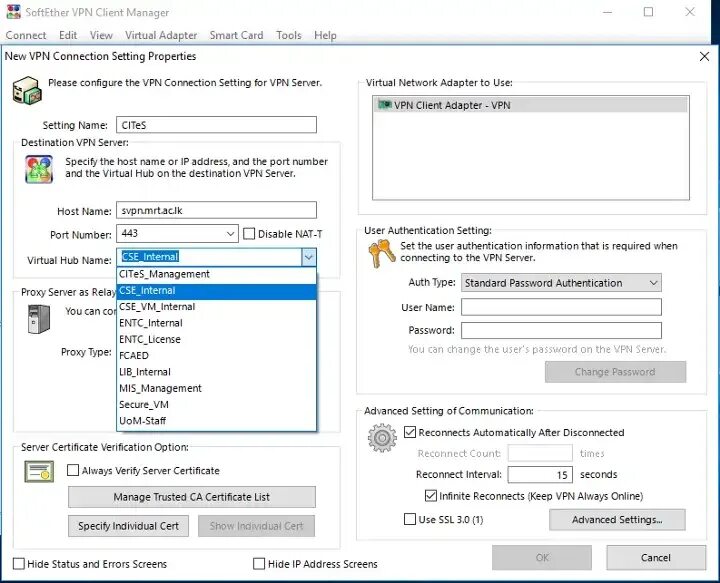Pick ENTC_Internal from the hub list

click(x=216, y=323)
